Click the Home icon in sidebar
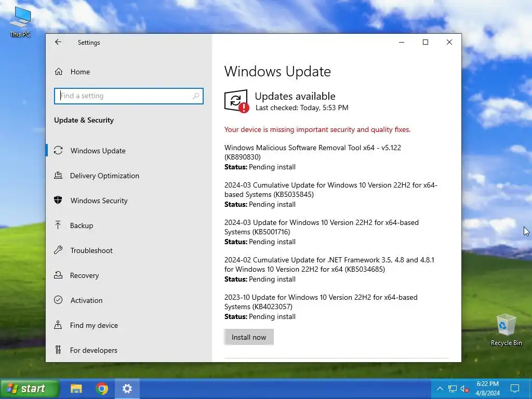532x399 pixels. [58, 72]
